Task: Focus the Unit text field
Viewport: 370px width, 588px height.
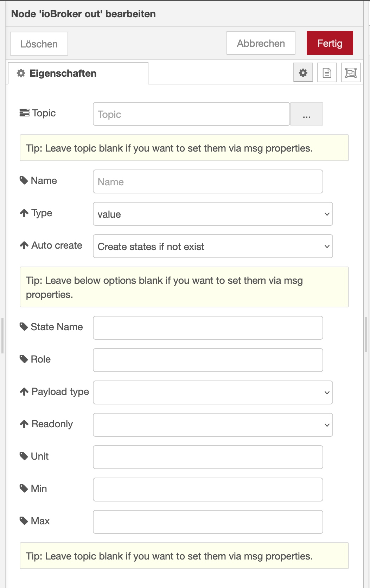Action: pos(208,458)
